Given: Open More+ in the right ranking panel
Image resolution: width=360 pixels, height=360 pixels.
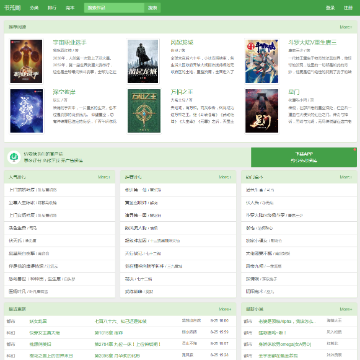Looking at the screenshot, I should click(346, 177).
